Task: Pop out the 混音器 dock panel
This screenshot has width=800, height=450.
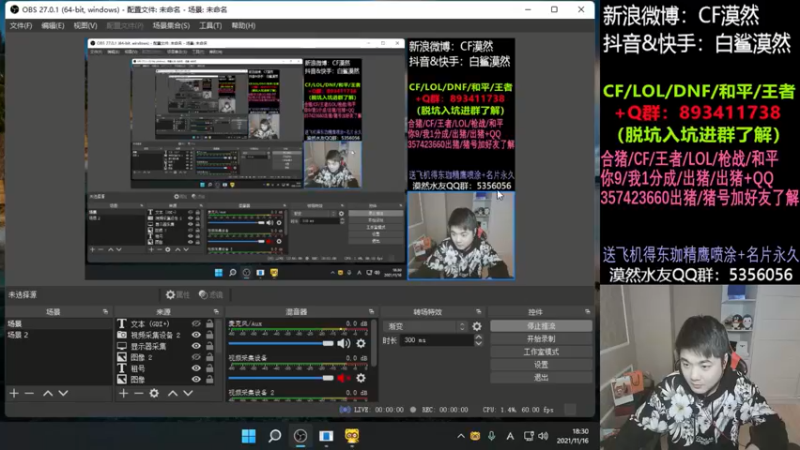Action: point(371,312)
